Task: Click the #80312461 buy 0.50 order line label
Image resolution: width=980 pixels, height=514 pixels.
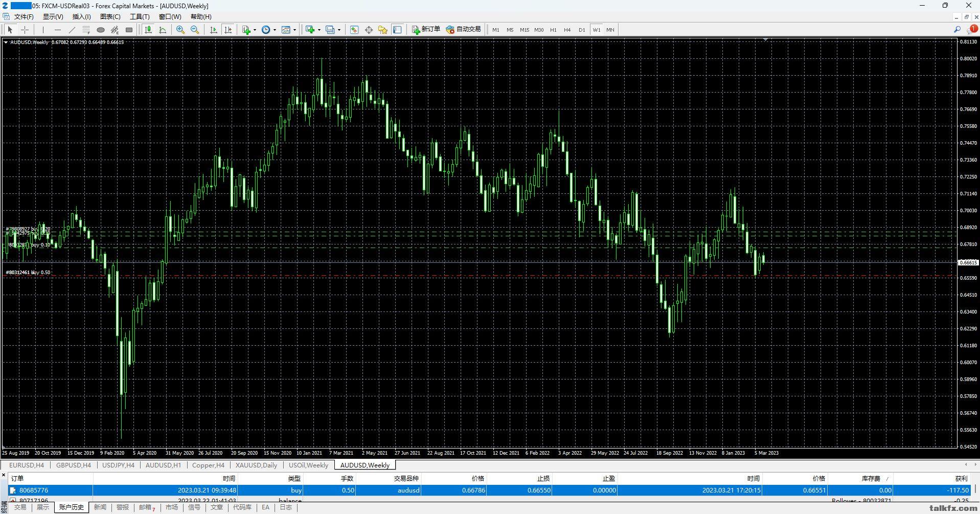Action: point(28,273)
